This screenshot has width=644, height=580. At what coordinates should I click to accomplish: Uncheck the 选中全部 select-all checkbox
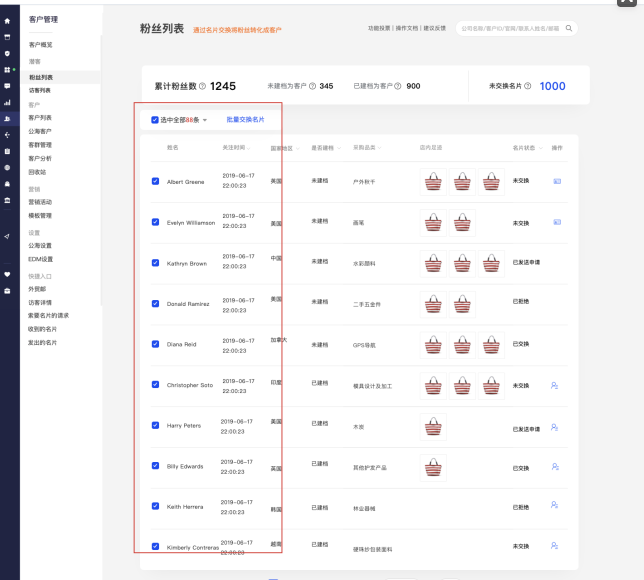[155, 120]
